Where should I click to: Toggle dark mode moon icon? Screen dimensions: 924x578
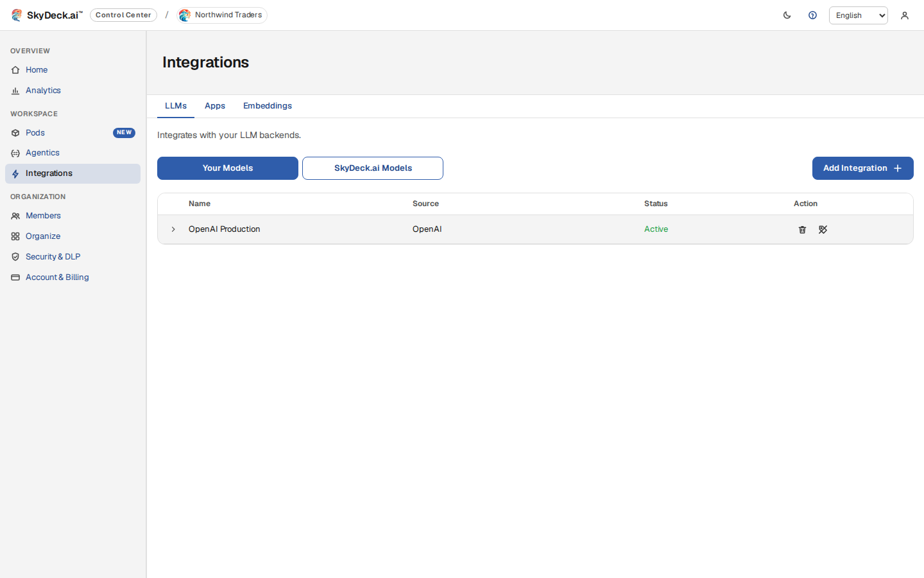(x=787, y=15)
